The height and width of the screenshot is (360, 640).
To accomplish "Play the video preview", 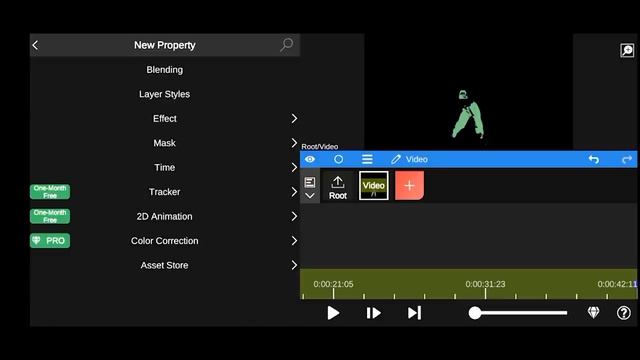I will coord(333,313).
